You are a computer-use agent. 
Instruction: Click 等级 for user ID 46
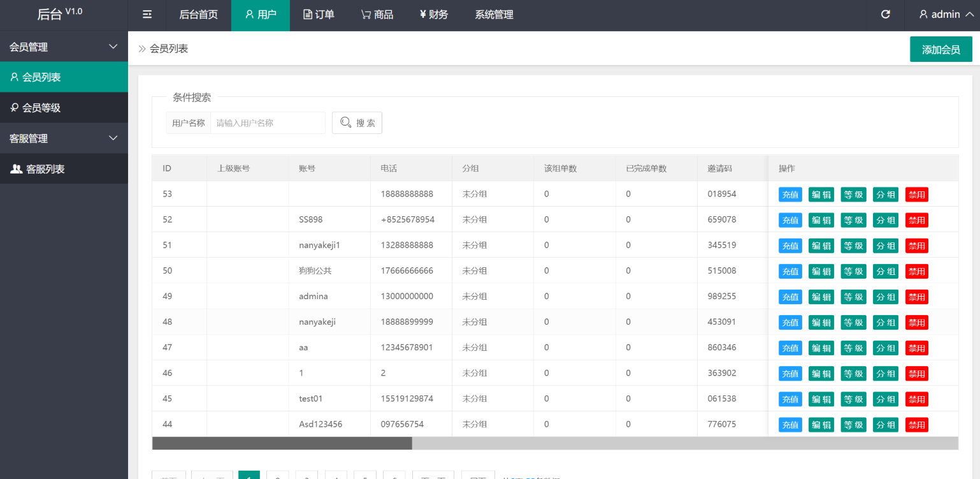[853, 373]
